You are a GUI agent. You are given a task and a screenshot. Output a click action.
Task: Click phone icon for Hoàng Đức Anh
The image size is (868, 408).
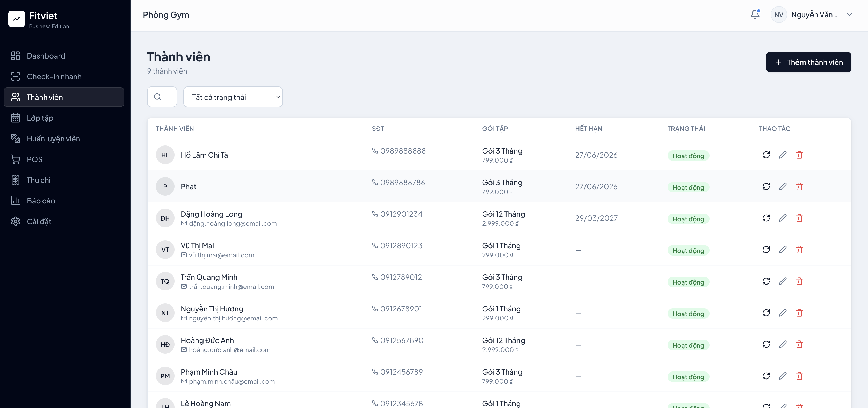click(x=375, y=340)
